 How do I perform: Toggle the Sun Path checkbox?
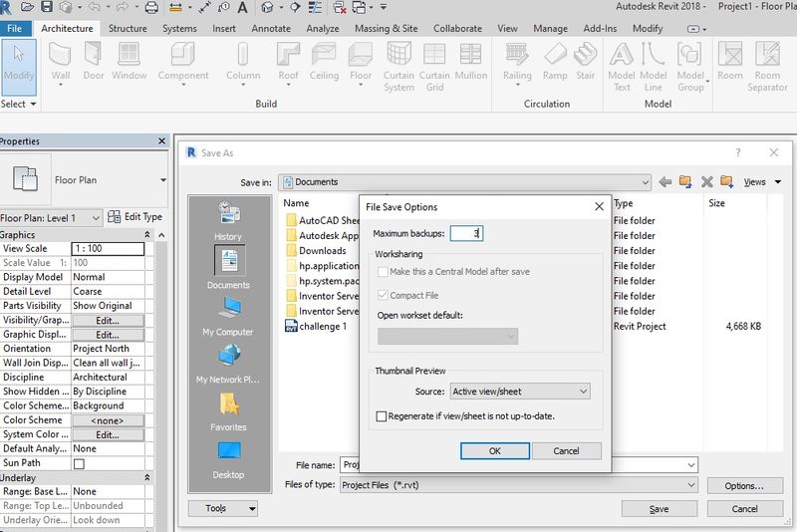point(79,463)
